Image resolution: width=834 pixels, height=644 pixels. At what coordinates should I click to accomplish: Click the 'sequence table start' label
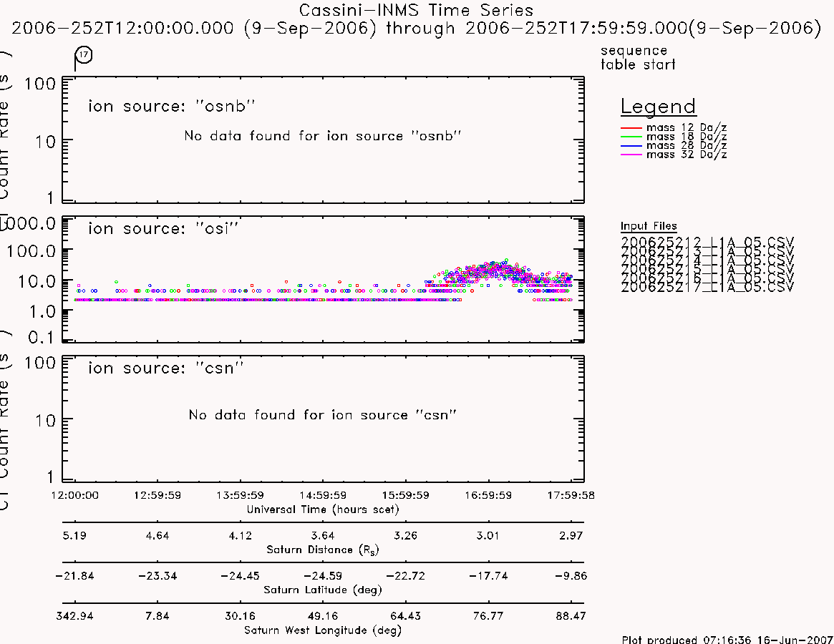(638, 57)
